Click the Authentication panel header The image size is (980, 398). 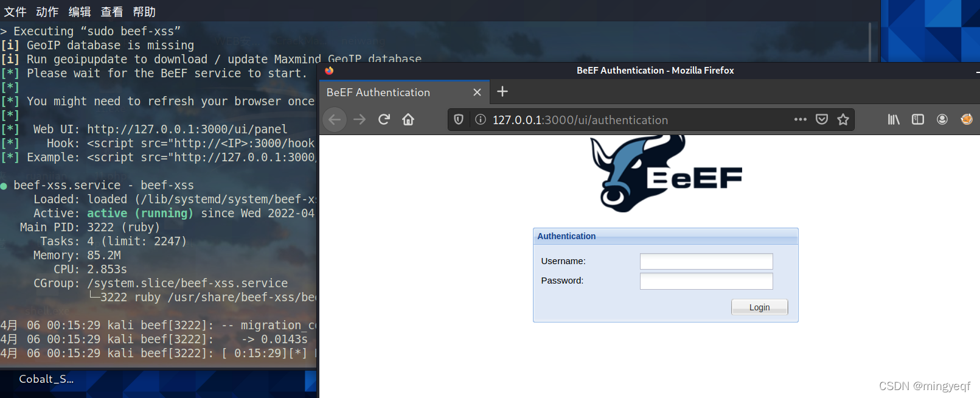click(x=665, y=236)
